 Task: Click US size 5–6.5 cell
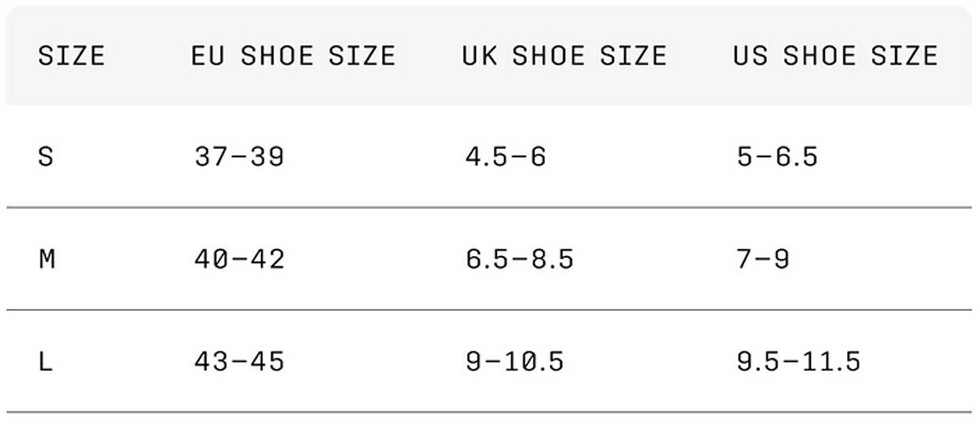click(x=777, y=157)
